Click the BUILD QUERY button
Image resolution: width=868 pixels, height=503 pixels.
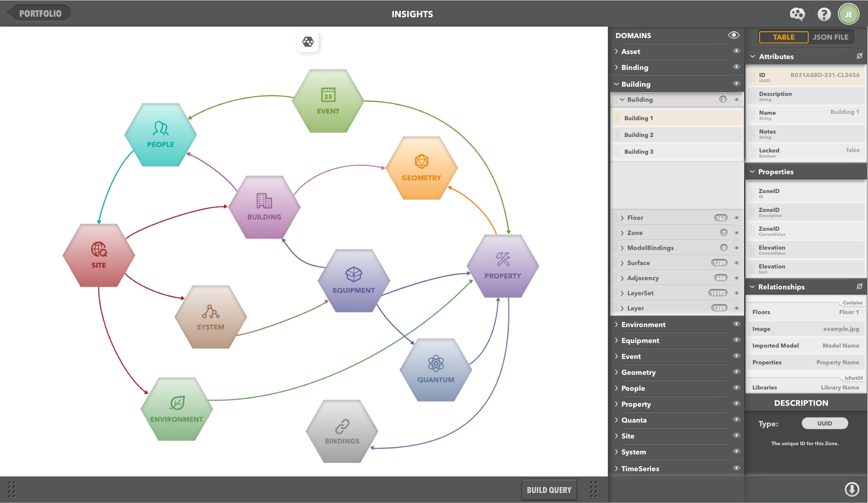(549, 490)
